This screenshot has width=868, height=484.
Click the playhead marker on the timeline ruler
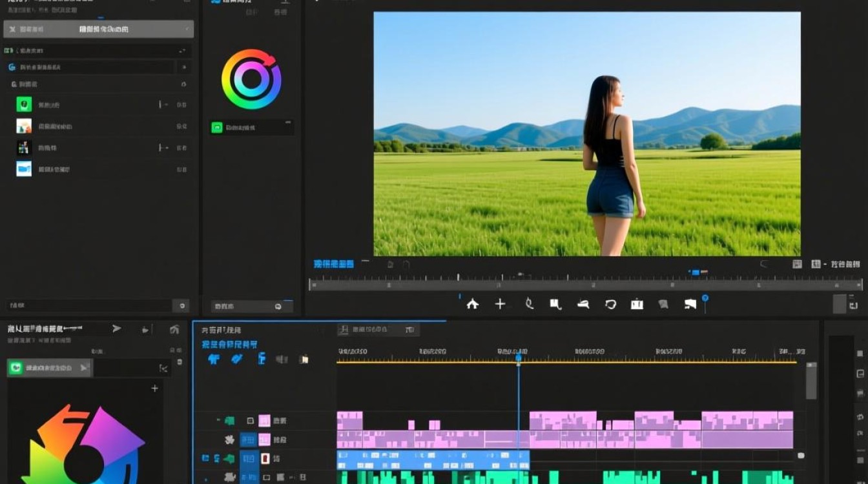[x=518, y=357]
